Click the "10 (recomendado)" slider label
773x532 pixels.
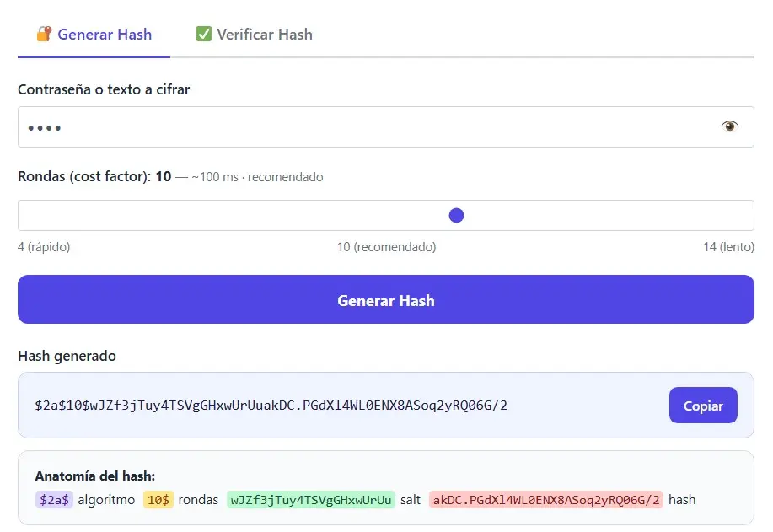(386, 246)
